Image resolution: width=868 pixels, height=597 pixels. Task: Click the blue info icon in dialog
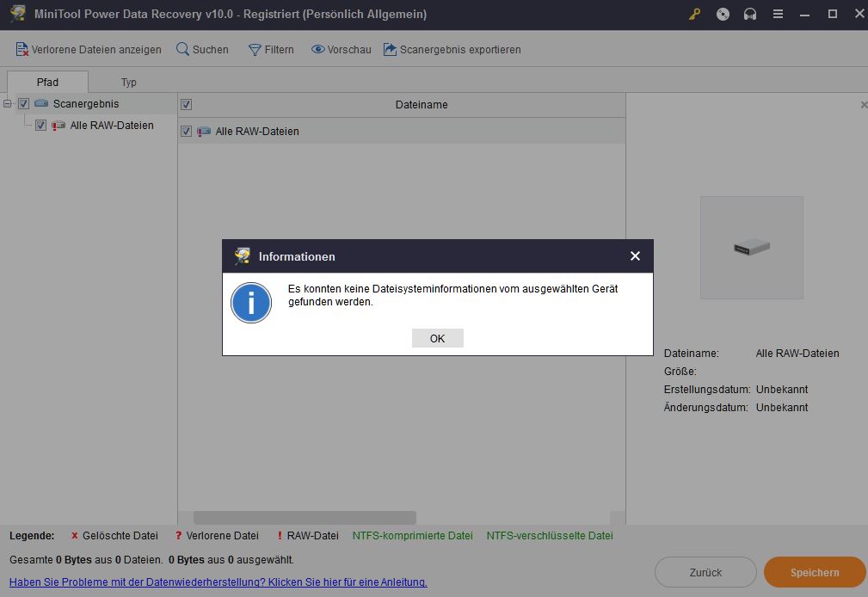(251, 303)
